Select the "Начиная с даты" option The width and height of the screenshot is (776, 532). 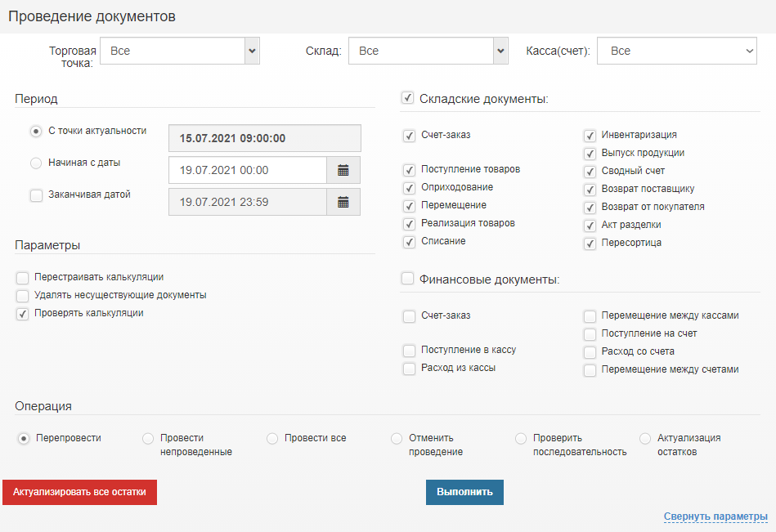35,163
